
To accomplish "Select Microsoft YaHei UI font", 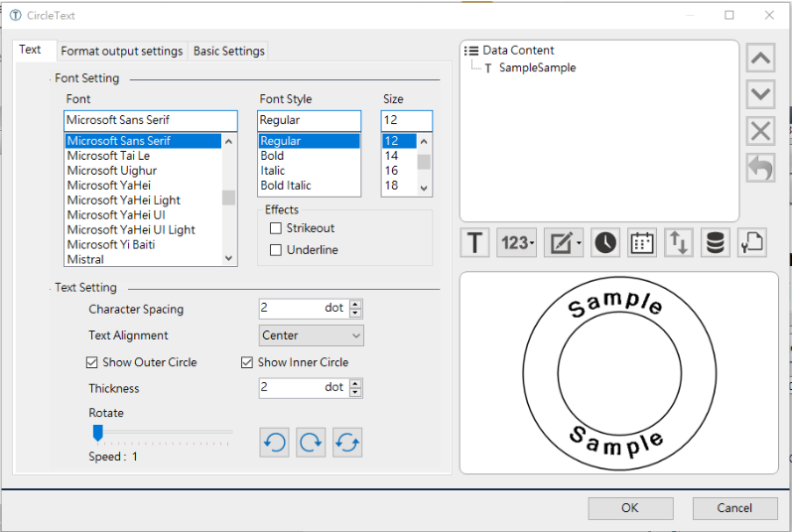I will [144, 215].
